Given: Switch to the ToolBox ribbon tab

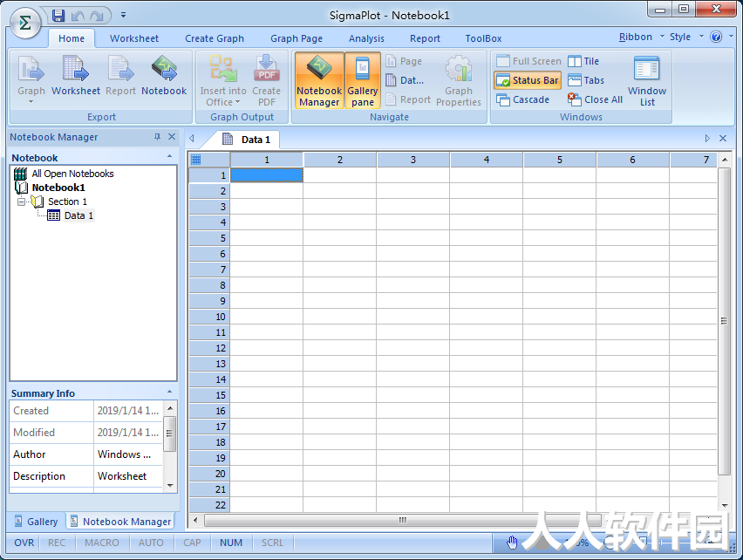Looking at the screenshot, I should click(483, 38).
